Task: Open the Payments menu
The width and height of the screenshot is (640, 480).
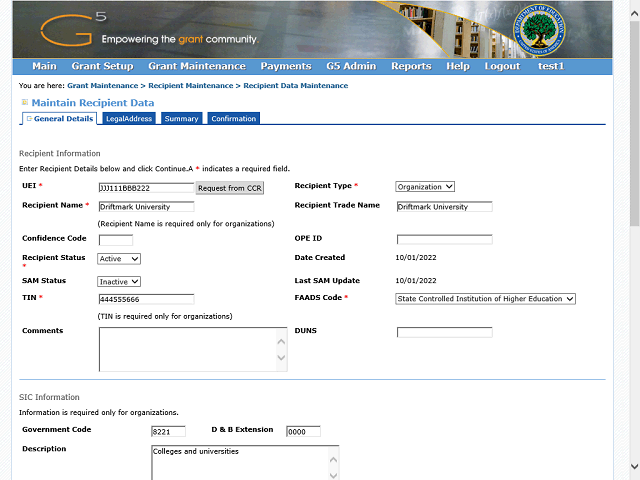Action: tap(286, 66)
